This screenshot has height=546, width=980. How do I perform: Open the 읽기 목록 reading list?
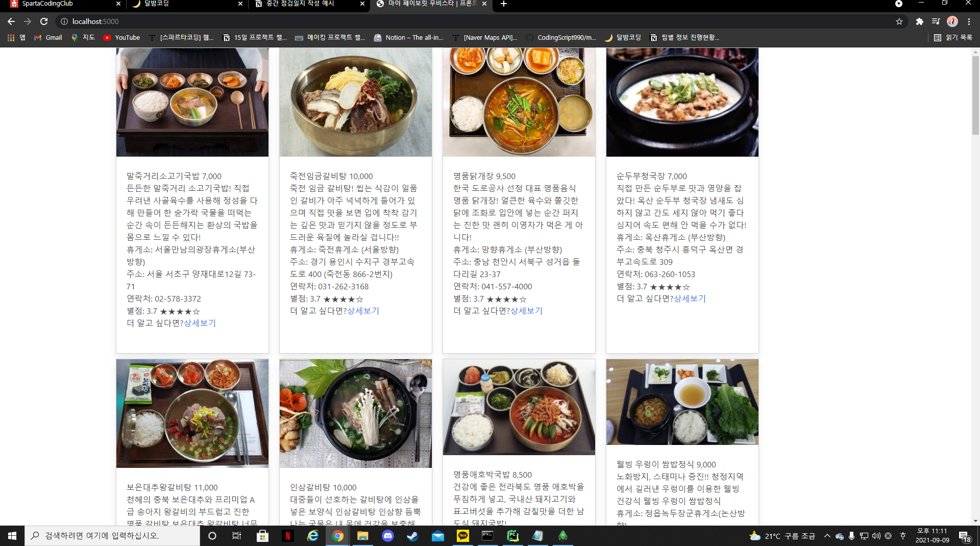(953, 37)
